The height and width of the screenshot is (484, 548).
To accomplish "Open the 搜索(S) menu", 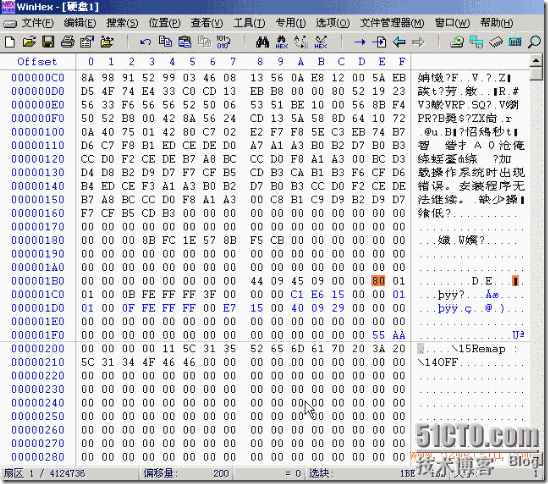I will coord(122,23).
